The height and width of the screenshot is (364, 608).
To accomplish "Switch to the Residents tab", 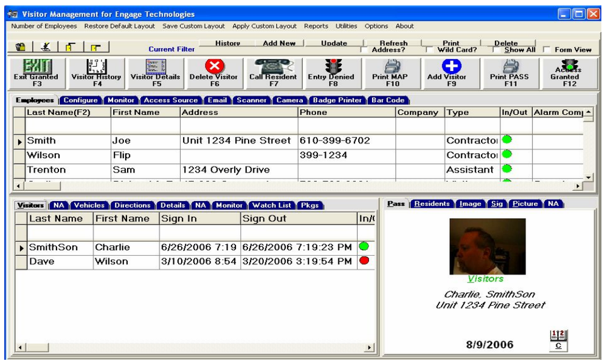I will click(432, 204).
